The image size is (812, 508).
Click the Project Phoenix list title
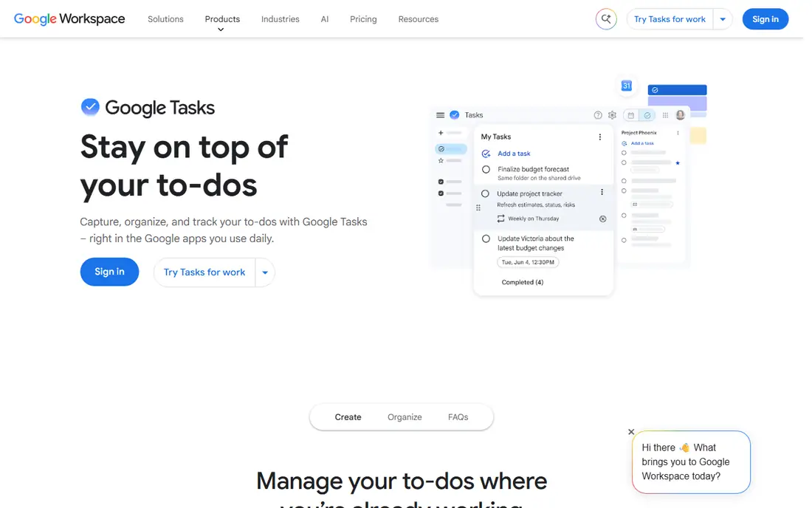[639, 133]
